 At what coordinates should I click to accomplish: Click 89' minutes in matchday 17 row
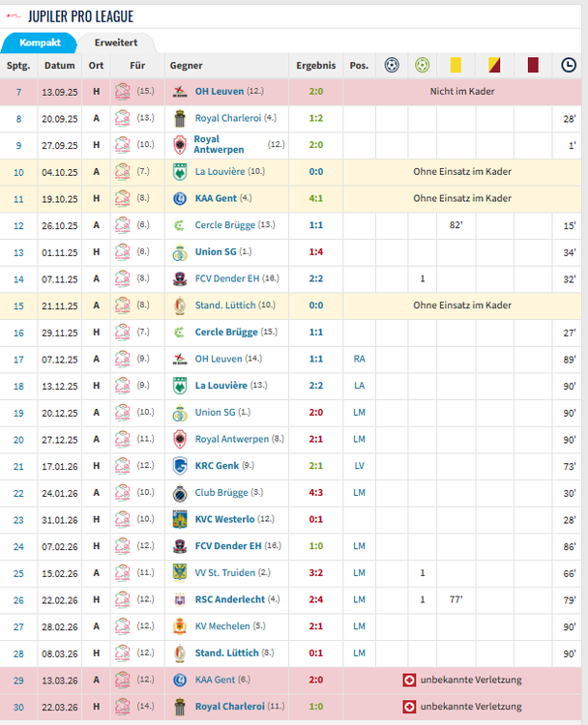point(570,360)
